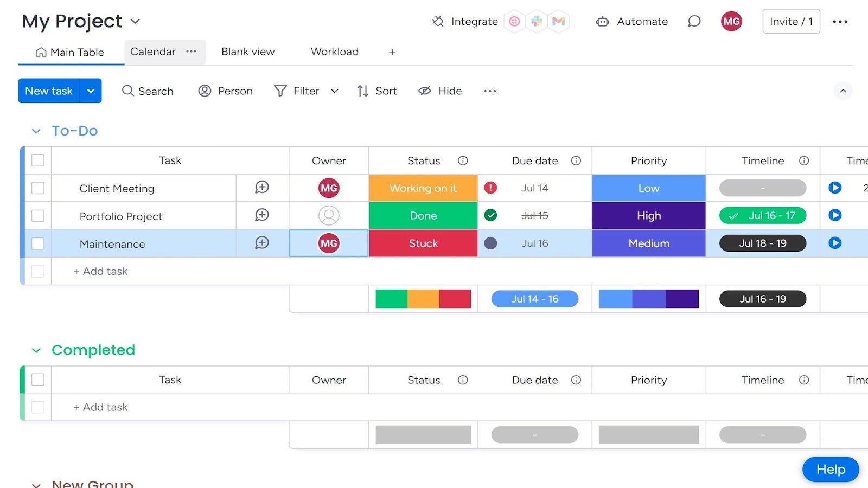Switch to Calendar tab
Image resolution: width=868 pixels, height=488 pixels.
point(153,52)
